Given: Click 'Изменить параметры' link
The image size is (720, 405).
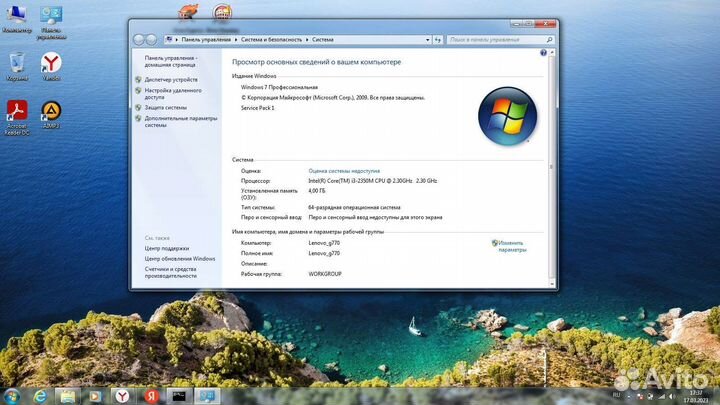Looking at the screenshot, I should (x=512, y=247).
